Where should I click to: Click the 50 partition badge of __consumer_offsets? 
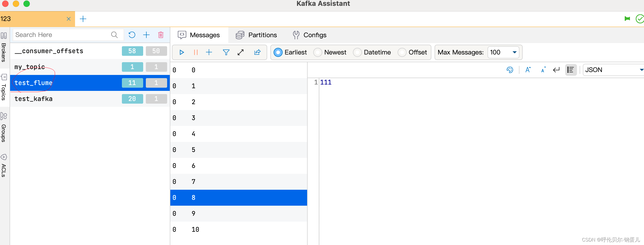click(156, 51)
